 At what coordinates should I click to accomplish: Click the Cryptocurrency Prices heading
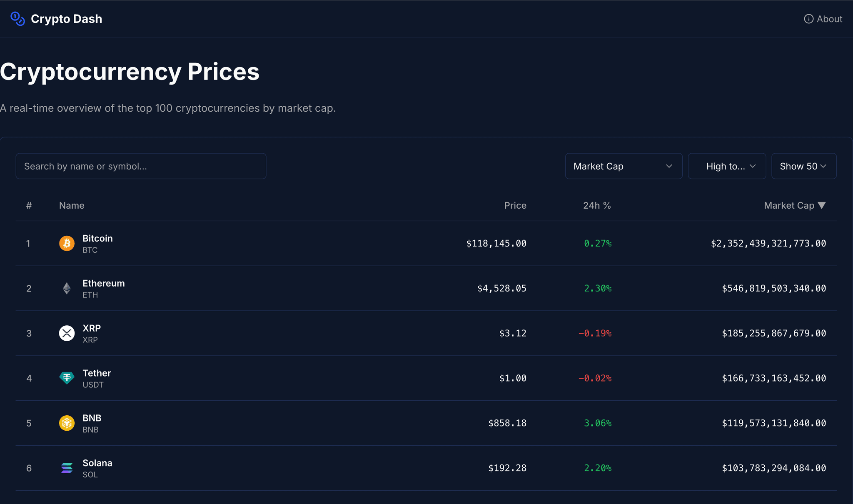(x=130, y=71)
